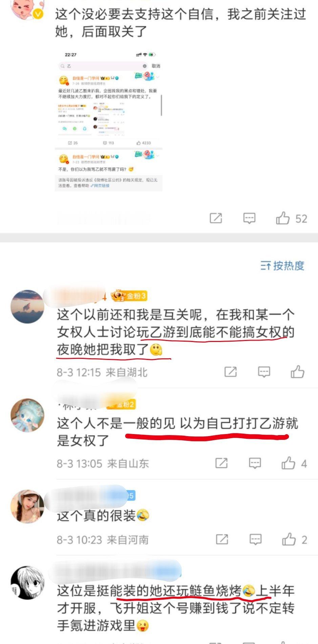318x644 pixels.
Task: Tap the black-and-white manga commenter avatar
Action: (27, 582)
